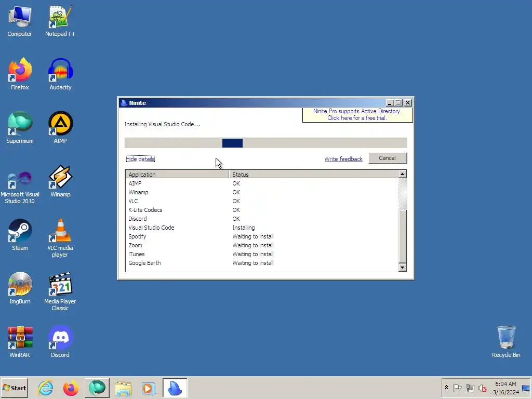This screenshot has height=399, width=532.
Task: Click the muted volume tray icon
Action: (x=483, y=388)
